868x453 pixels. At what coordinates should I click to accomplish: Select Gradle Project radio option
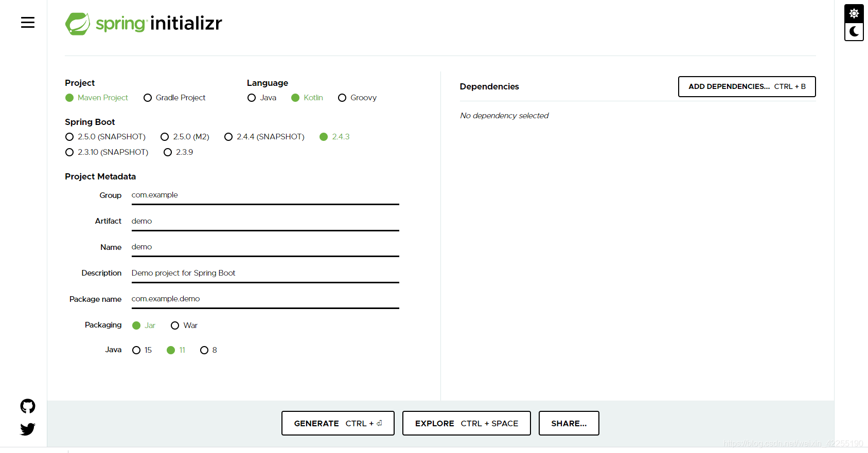(174, 98)
